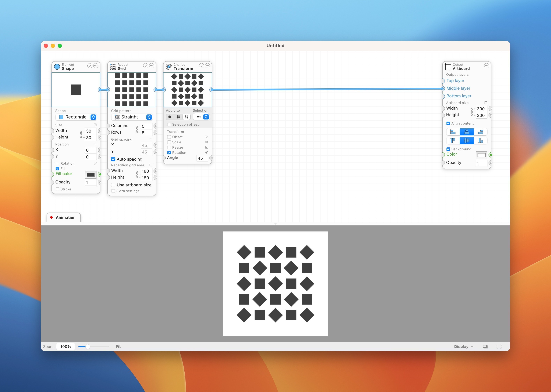Screen dimensions: 551x392
Task: Click the more options icon on Shape node
Action: point(96,66)
